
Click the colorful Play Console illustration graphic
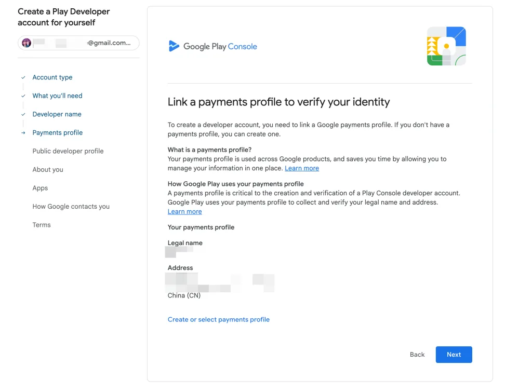pos(446,46)
